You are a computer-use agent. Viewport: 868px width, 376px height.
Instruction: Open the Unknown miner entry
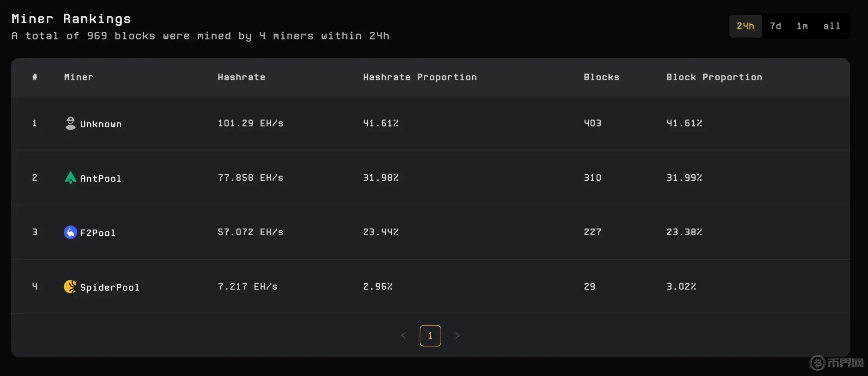point(101,124)
